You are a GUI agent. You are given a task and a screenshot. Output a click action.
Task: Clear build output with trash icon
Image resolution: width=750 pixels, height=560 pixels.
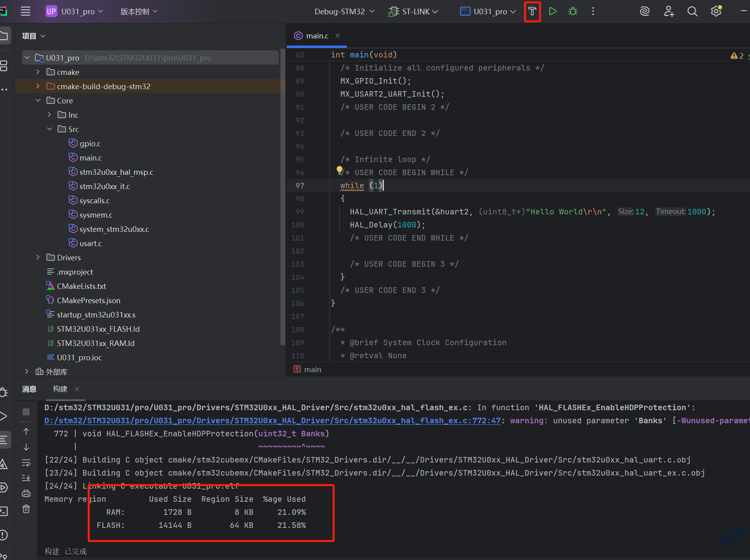pos(26,509)
